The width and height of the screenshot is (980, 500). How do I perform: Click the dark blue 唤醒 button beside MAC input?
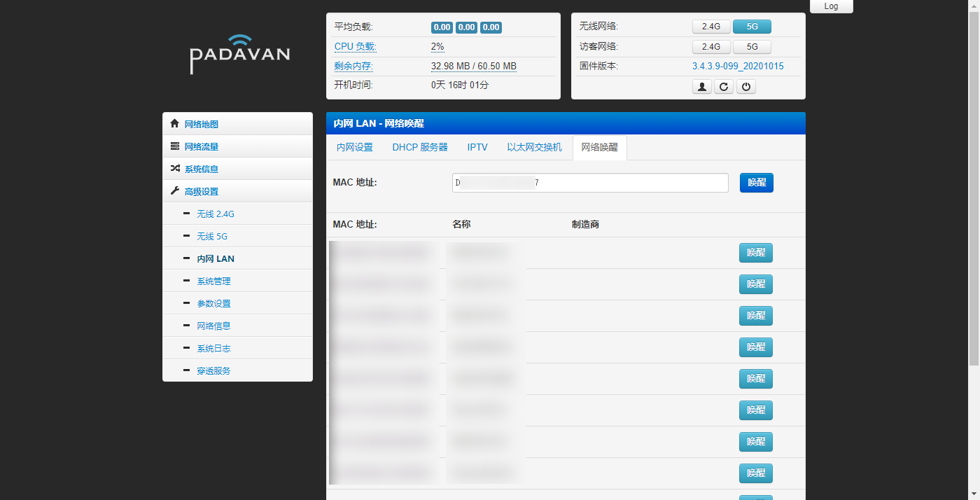pyautogui.click(x=756, y=183)
